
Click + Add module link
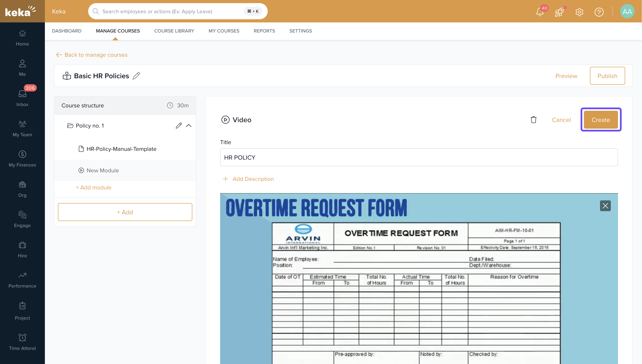coord(93,188)
